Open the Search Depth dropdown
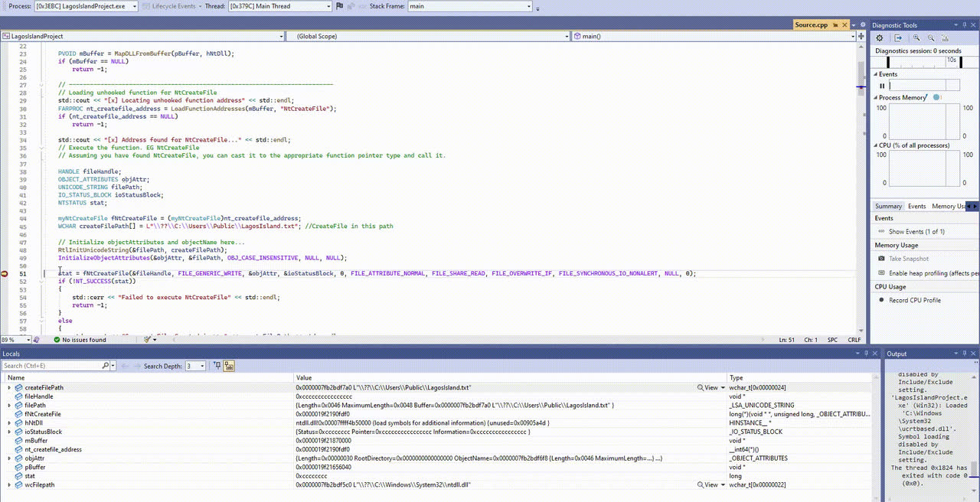Screen dimensions: 980x502 click(x=196, y=366)
